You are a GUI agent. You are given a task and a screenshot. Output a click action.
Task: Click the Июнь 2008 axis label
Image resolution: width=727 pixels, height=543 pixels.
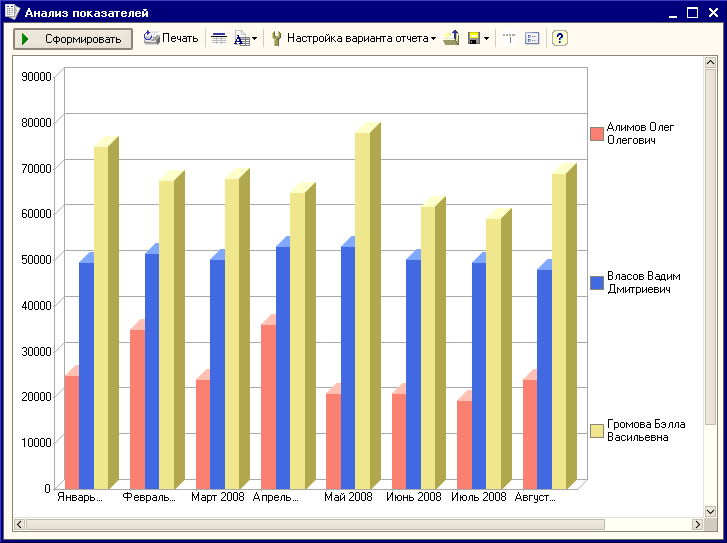[414, 497]
